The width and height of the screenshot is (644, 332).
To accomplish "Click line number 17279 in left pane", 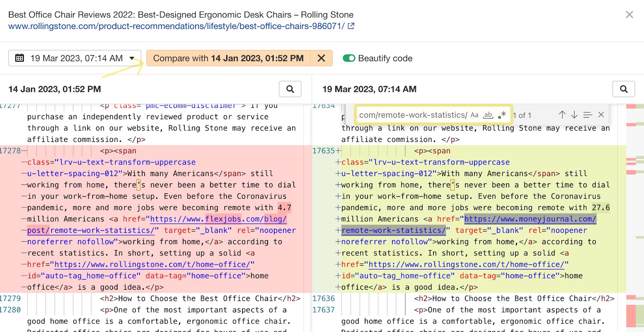I will coord(10,299).
